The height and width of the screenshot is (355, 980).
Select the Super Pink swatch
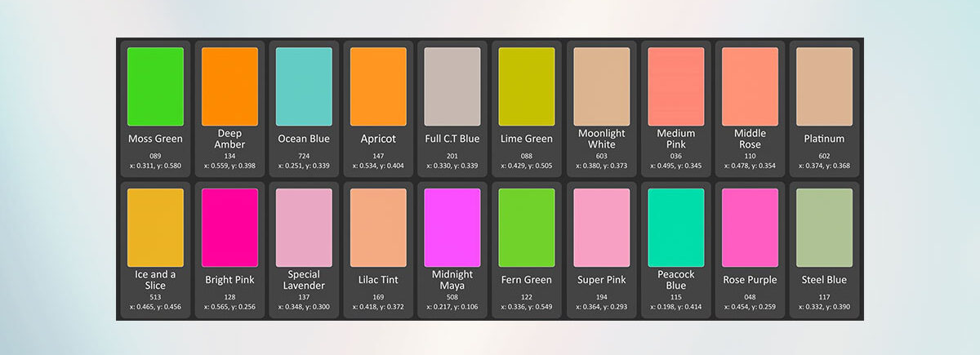tap(601, 228)
